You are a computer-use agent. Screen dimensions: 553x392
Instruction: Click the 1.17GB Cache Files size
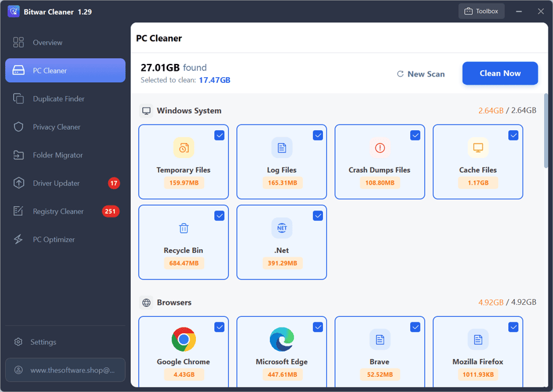click(x=478, y=183)
